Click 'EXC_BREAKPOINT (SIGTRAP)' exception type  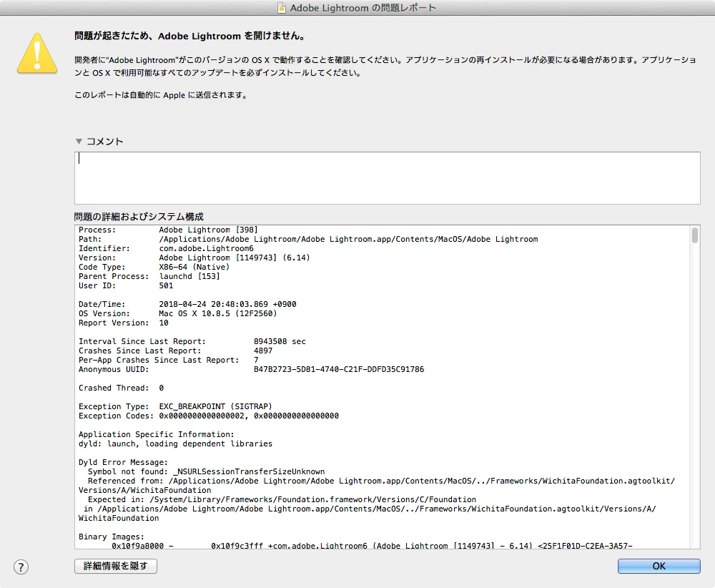pyautogui.click(x=215, y=406)
